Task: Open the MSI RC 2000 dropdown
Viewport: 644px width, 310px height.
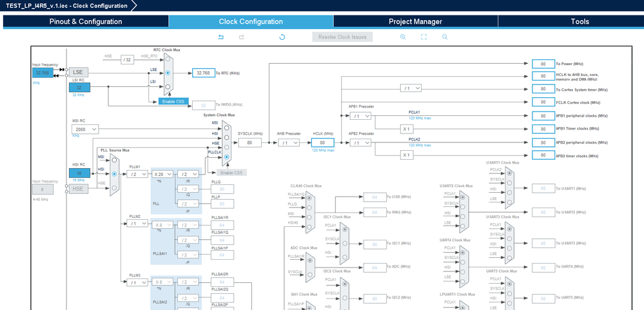Action: coord(86,130)
